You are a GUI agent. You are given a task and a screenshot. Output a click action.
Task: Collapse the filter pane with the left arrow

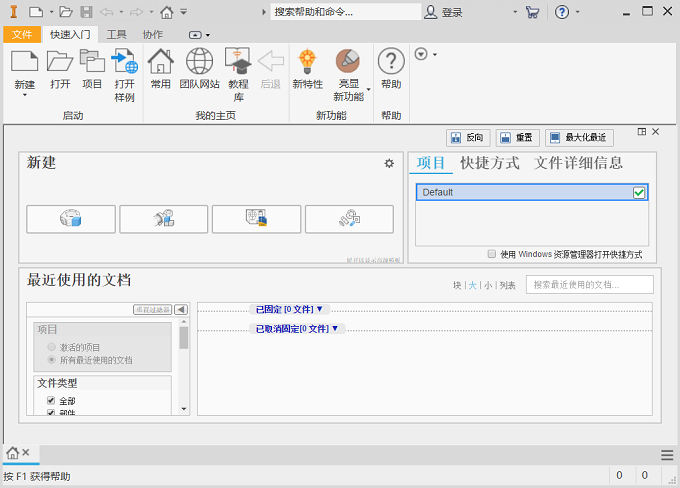(x=181, y=309)
